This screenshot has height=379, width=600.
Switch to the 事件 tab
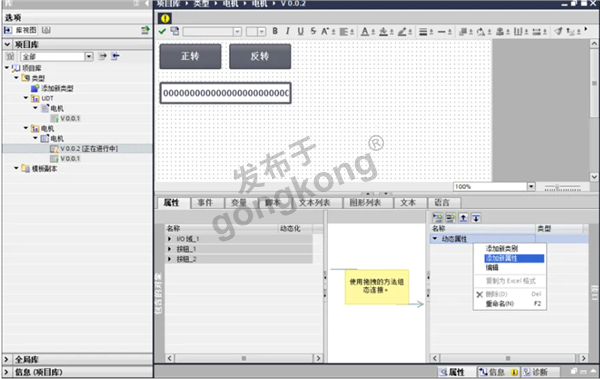click(x=205, y=203)
